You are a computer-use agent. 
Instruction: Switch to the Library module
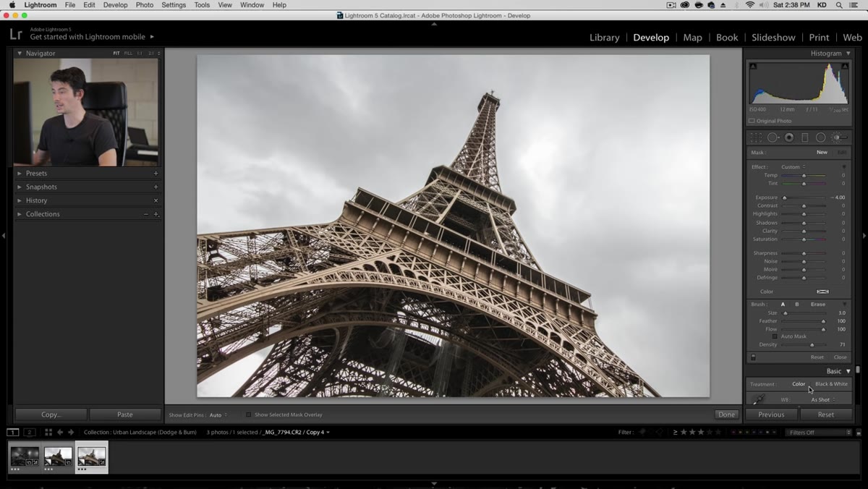pyautogui.click(x=604, y=38)
